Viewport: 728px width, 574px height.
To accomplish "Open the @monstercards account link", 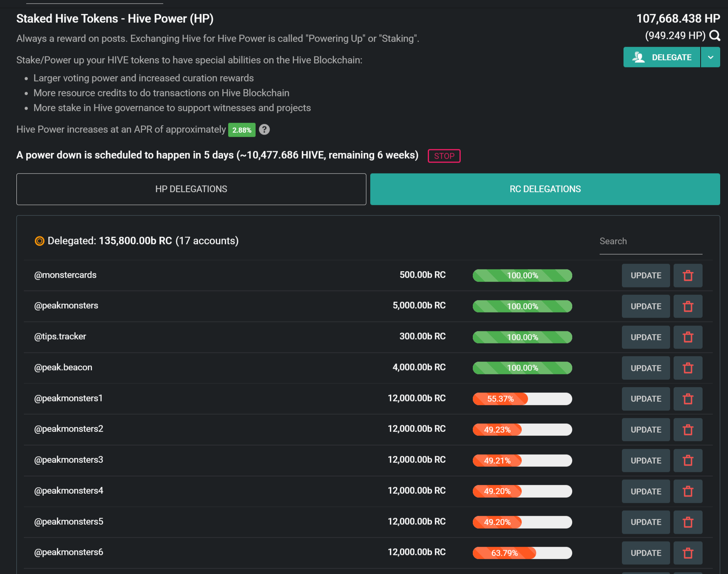I will pyautogui.click(x=65, y=275).
